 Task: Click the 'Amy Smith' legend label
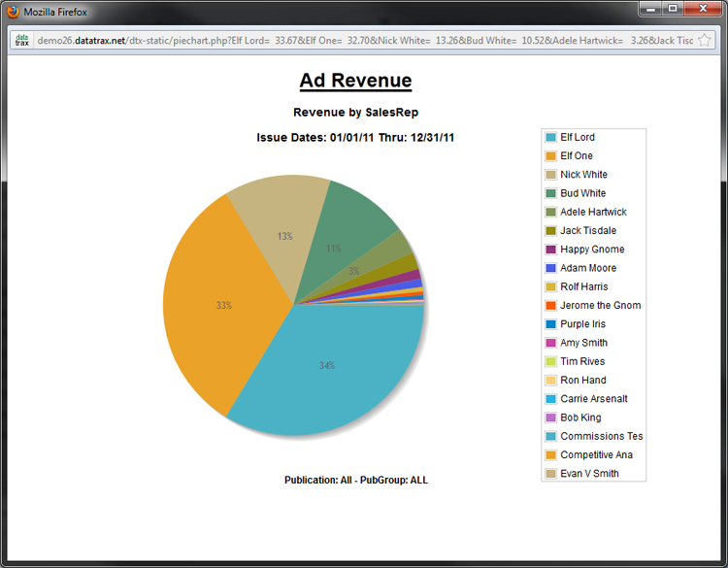tap(583, 343)
